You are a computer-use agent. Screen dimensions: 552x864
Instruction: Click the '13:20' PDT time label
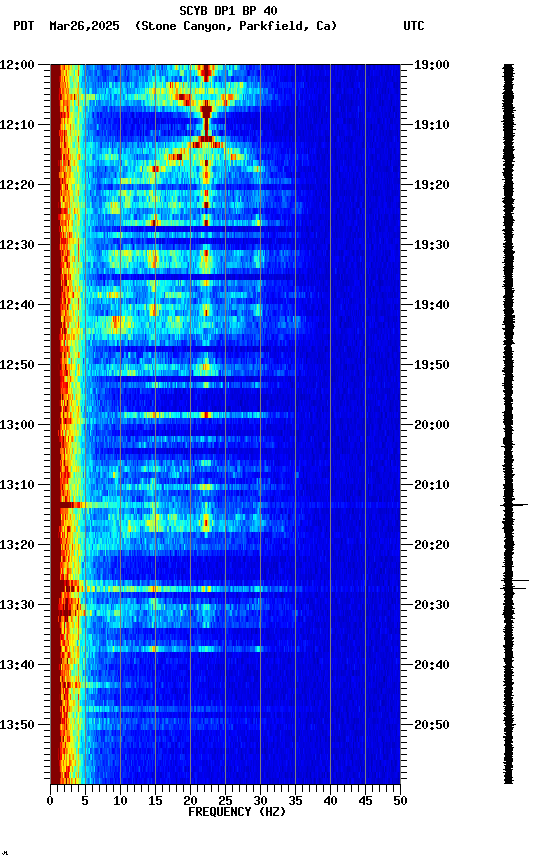point(17,545)
